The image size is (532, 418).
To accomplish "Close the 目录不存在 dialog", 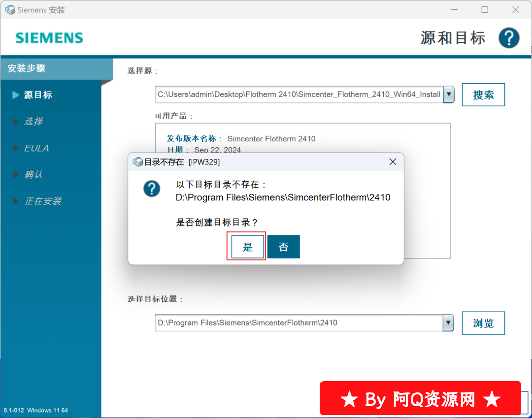I will 393,162.
